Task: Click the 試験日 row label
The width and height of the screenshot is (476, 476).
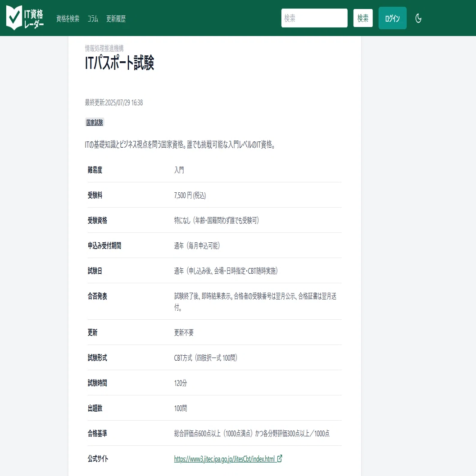Action: coord(95,271)
